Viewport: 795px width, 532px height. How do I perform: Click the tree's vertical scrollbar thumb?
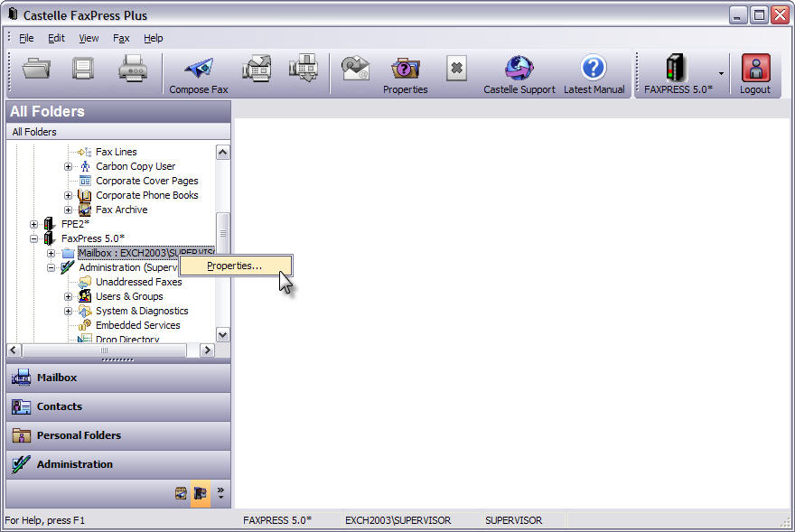(222, 233)
